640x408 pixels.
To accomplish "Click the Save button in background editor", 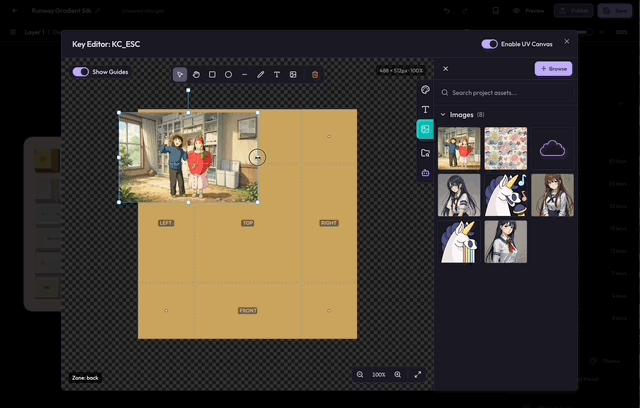I will tap(615, 11).
